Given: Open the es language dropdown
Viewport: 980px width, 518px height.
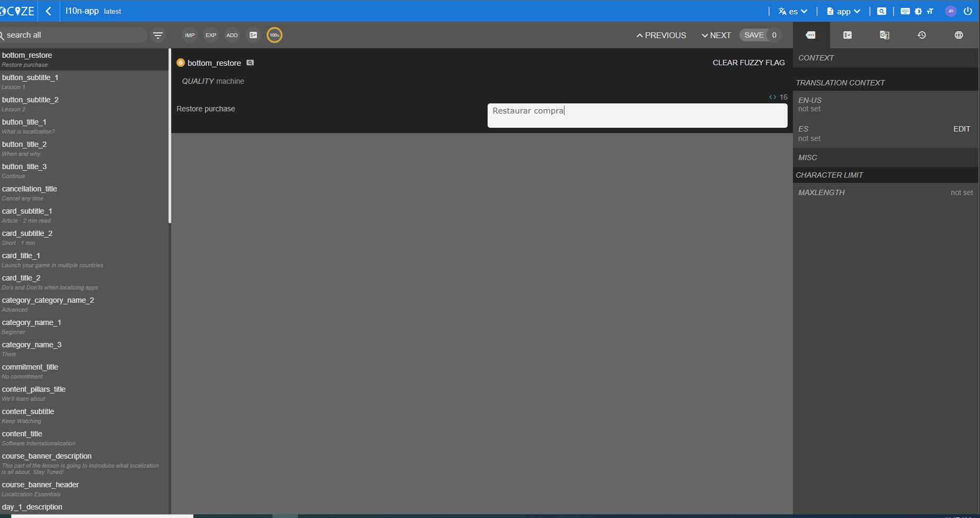Looking at the screenshot, I should (x=793, y=11).
